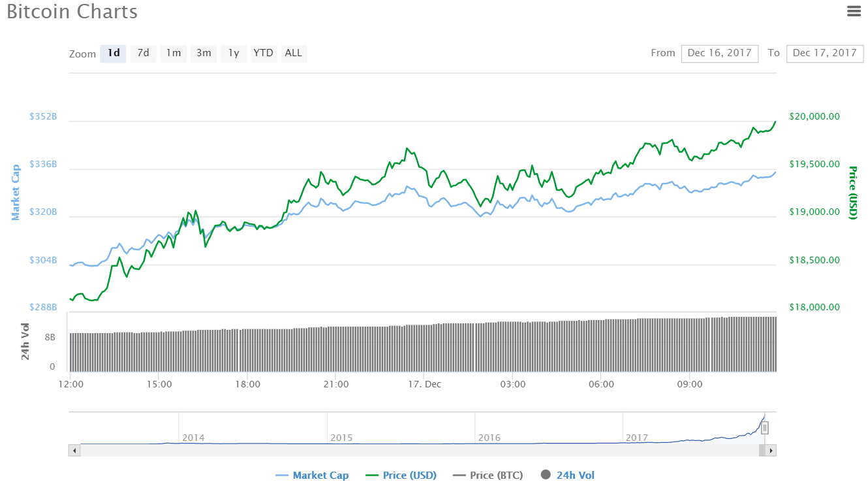Screen dimensions: 868x486
Task: Click the 8B volume axis label
Action: pos(50,338)
